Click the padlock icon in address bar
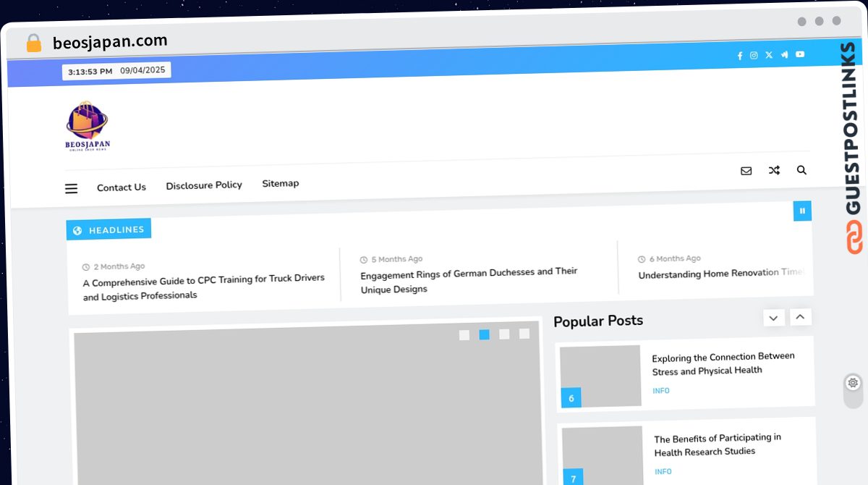Image resolution: width=868 pixels, height=485 pixels. tap(33, 43)
